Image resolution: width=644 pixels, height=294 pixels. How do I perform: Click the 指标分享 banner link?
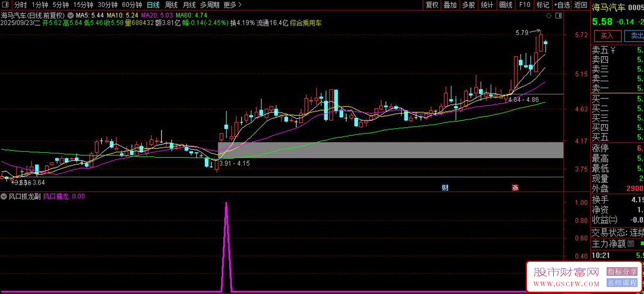pyautogui.click(x=622, y=272)
